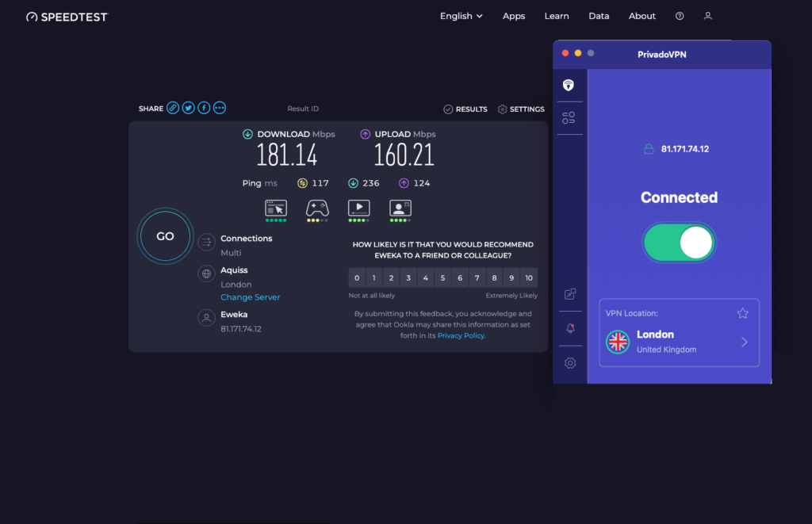The image size is (812, 524).
Task: Click the 181.14 download speed value
Action: pyautogui.click(x=287, y=155)
